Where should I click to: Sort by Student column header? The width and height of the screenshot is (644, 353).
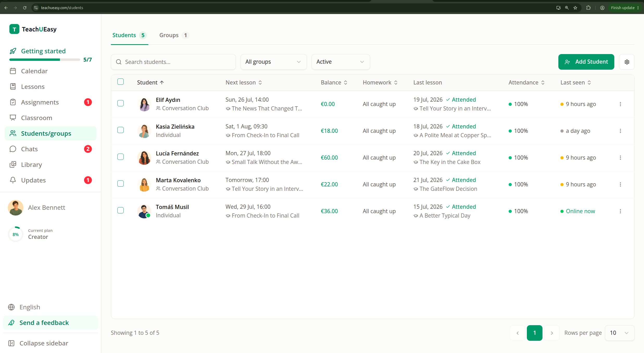(150, 82)
